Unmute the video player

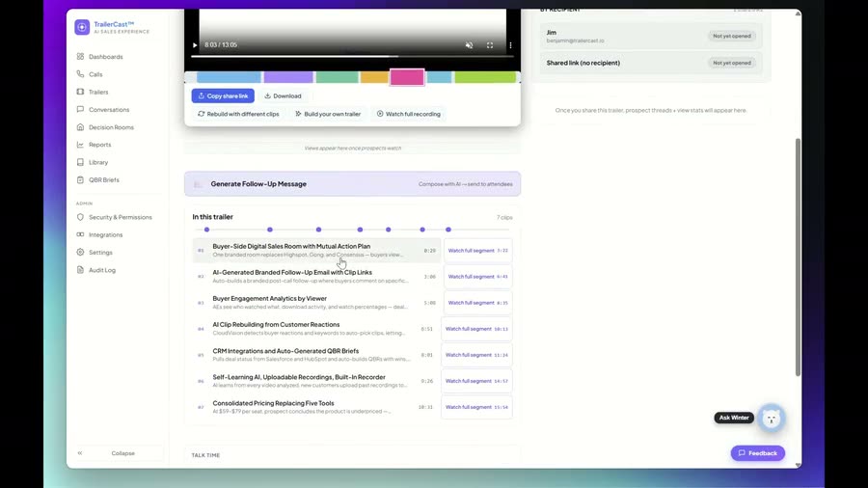(469, 45)
